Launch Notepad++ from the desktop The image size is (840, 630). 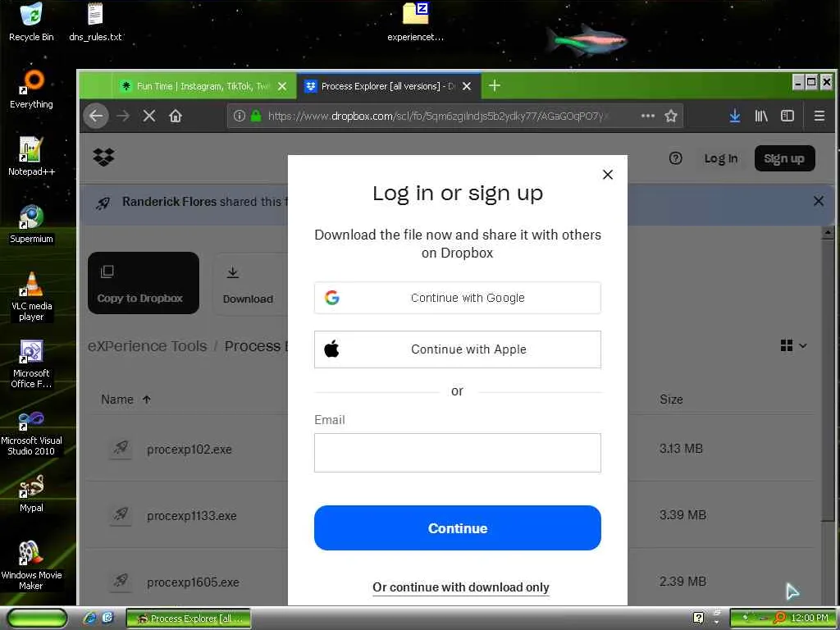31,157
